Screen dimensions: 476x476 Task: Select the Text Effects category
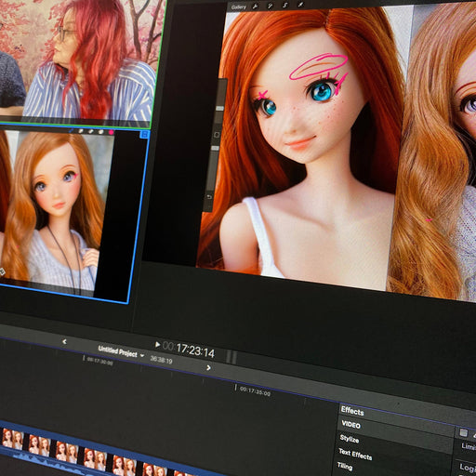click(x=355, y=454)
